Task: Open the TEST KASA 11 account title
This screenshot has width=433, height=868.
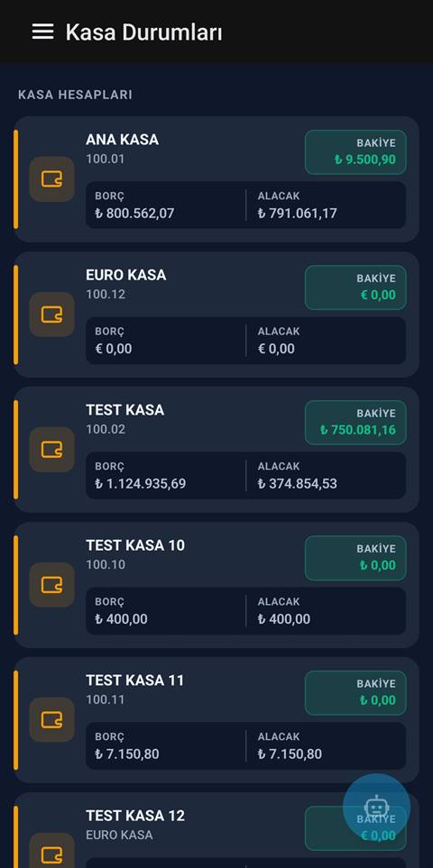Action: click(134, 681)
